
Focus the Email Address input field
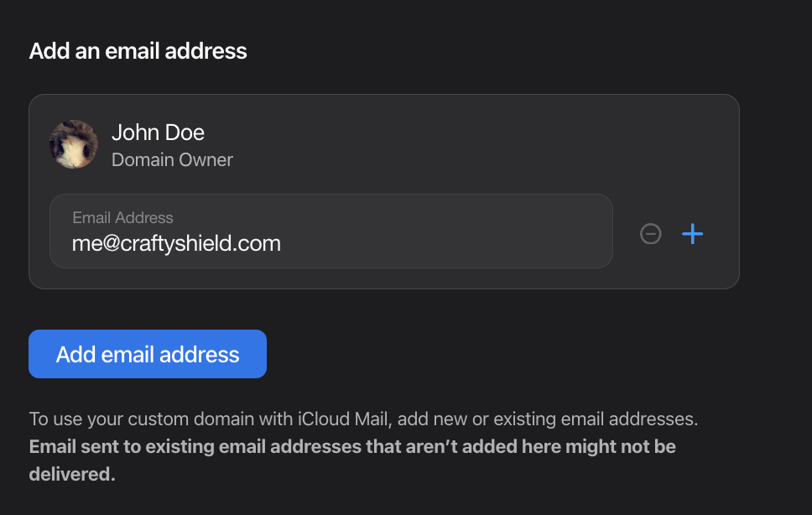[x=331, y=231]
